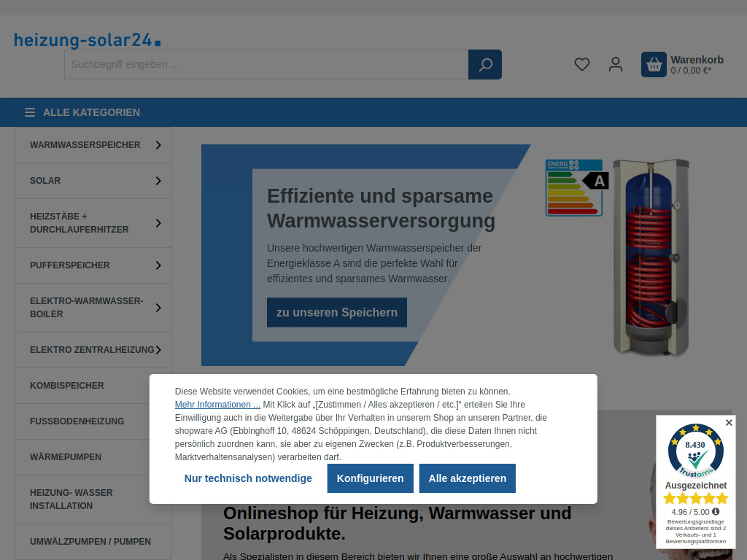Open the Warenkorb shopping basket icon
This screenshot has height=560, width=747.
tap(653, 64)
